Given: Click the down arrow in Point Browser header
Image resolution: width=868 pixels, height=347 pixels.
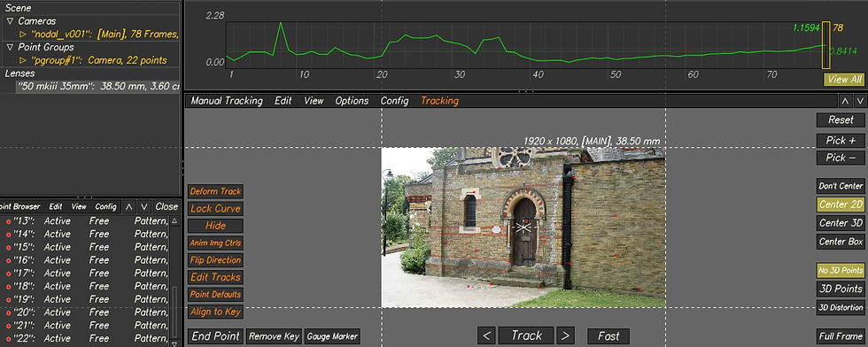Looking at the screenshot, I should pos(143,206).
